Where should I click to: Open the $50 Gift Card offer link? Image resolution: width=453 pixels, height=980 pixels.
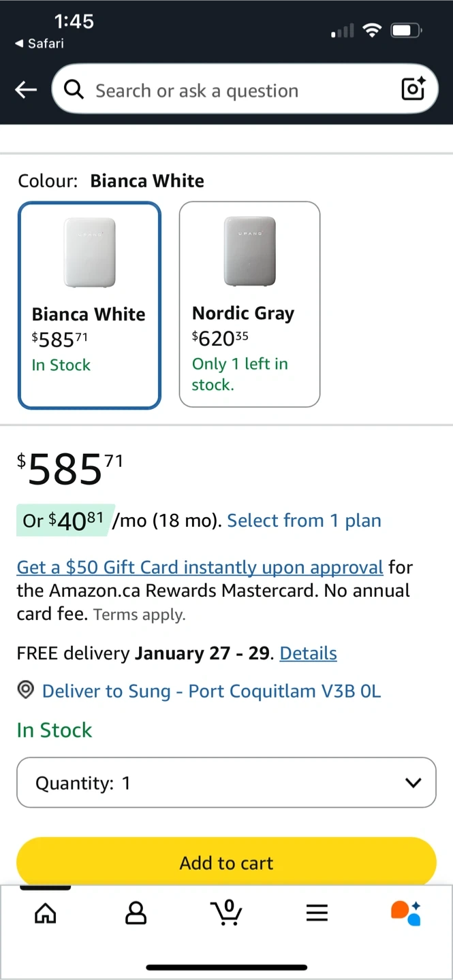pos(200,568)
